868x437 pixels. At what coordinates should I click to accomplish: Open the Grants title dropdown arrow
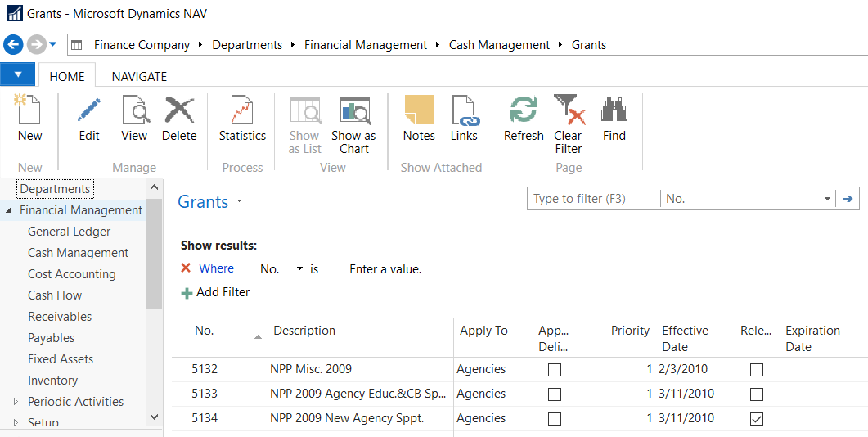(x=239, y=201)
